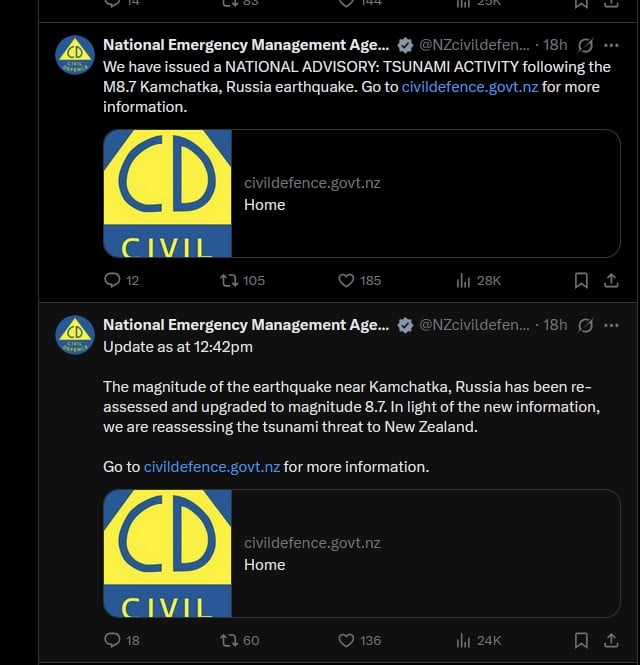Reply to the NATIONAL ADVISORY tsunami tweet
Screen dimensions: 640x665
click(121, 280)
